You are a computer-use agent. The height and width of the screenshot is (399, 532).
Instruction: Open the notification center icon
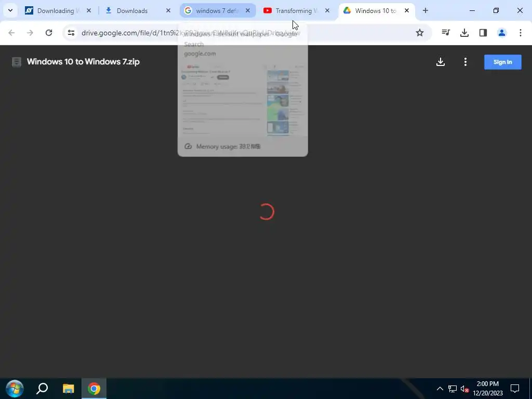point(515,389)
